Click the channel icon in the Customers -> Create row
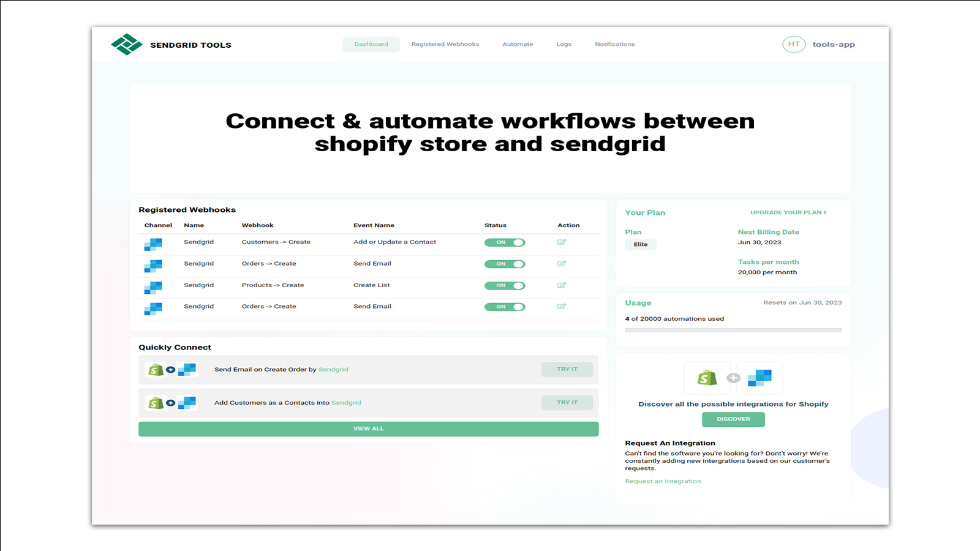Image resolution: width=980 pixels, height=551 pixels. tap(153, 245)
